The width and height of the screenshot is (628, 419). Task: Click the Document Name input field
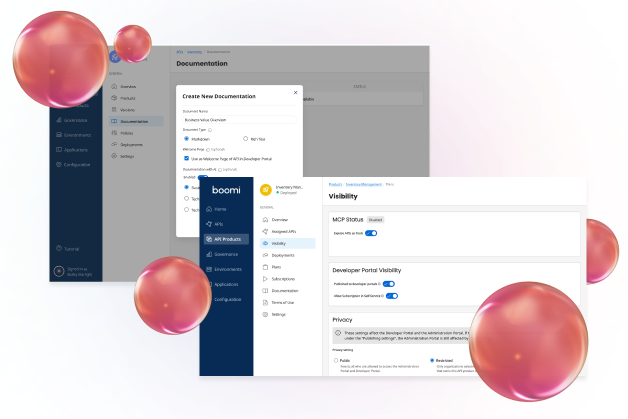239,119
